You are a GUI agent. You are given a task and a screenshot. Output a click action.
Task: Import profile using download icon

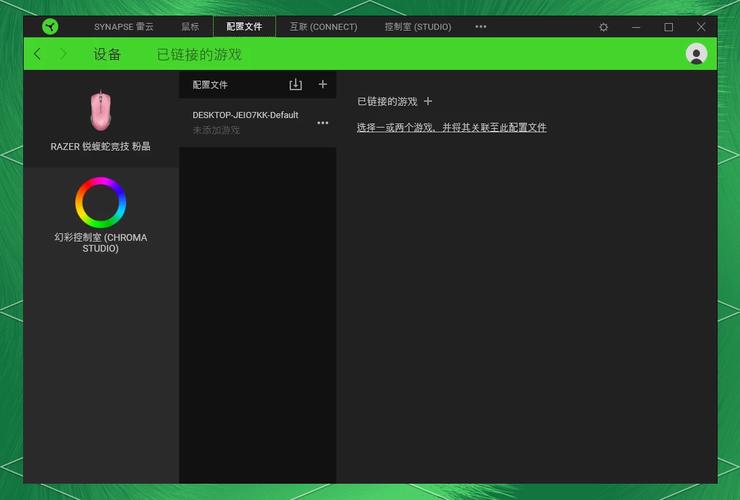pyautogui.click(x=295, y=85)
